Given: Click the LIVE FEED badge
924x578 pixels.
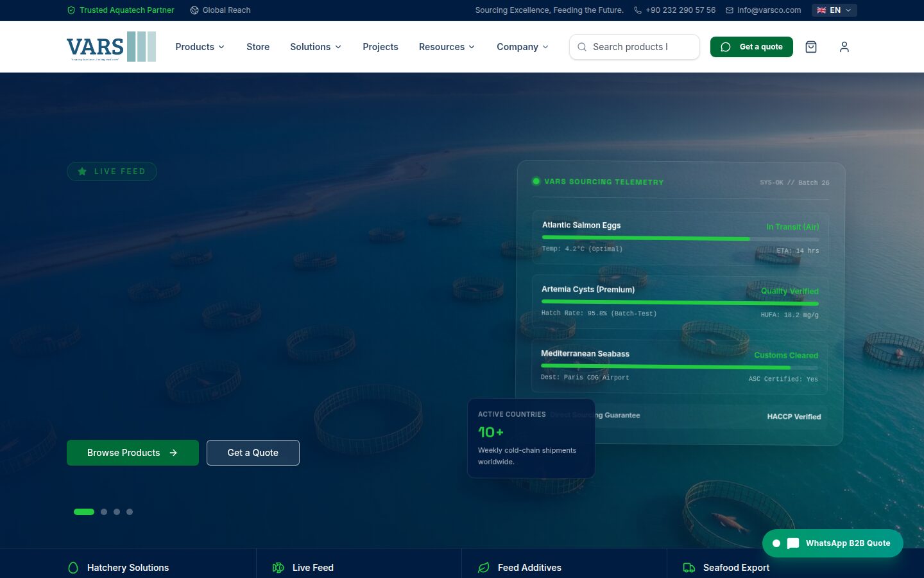Looking at the screenshot, I should coord(112,171).
